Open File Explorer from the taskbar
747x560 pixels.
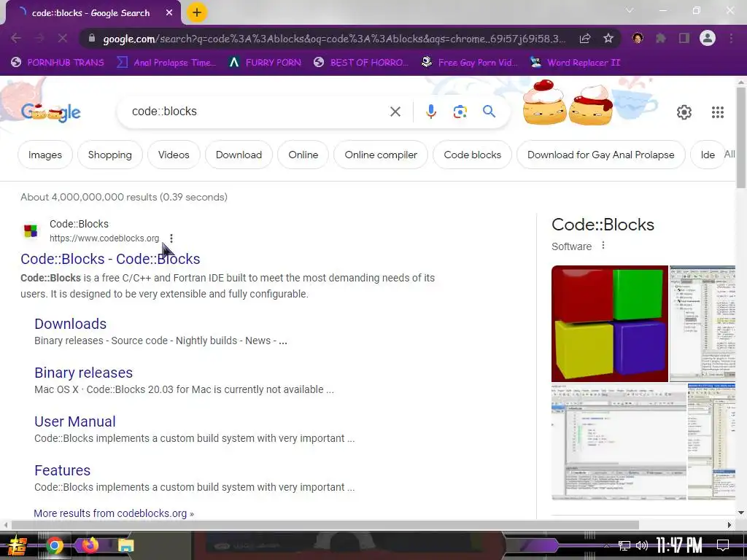click(x=125, y=545)
